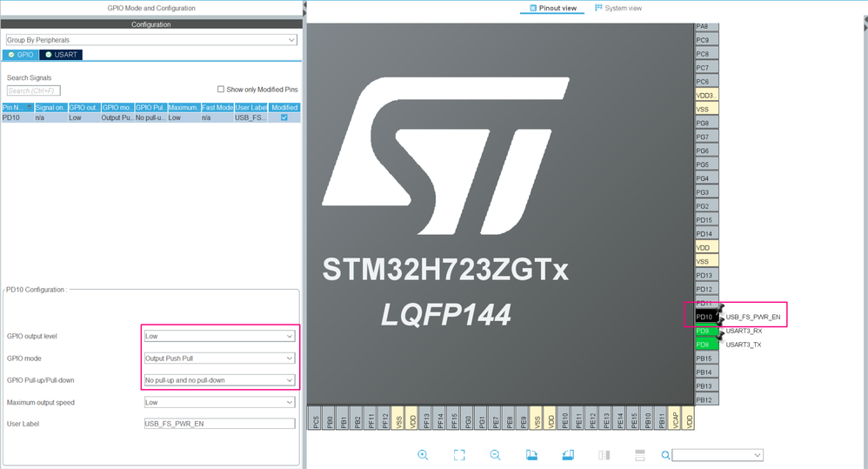868x469 pixels.
Task: Click pin PD14 on the chip
Action: (x=706, y=234)
